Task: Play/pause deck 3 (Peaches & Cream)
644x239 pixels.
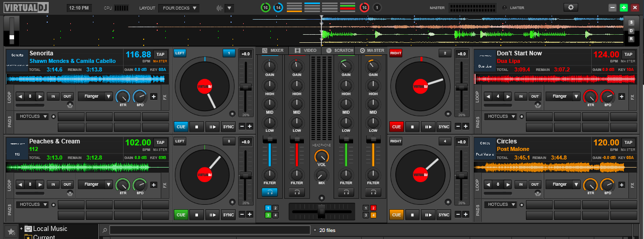Action: point(212,215)
